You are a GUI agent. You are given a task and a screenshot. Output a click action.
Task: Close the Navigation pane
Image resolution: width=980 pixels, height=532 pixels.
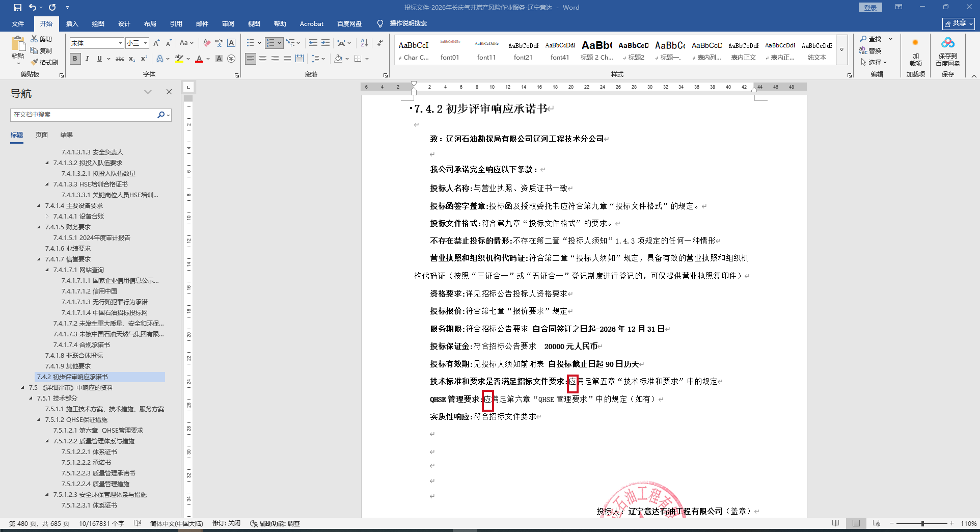169,92
